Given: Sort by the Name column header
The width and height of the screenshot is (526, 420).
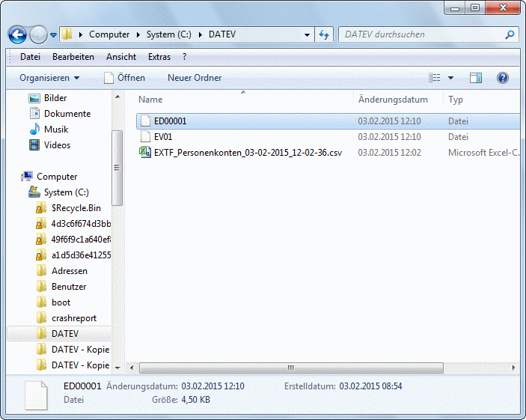Looking at the screenshot, I should tap(150, 100).
